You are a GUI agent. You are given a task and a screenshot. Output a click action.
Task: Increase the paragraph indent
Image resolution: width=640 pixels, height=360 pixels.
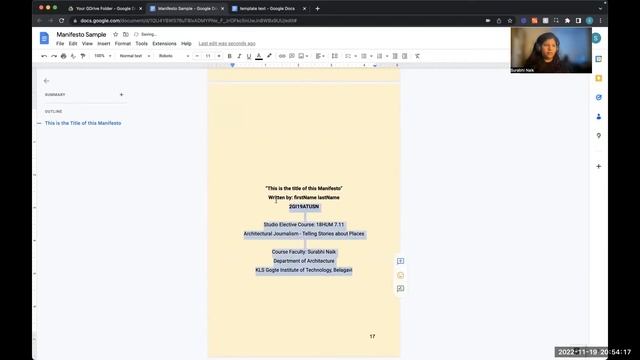tap(404, 56)
